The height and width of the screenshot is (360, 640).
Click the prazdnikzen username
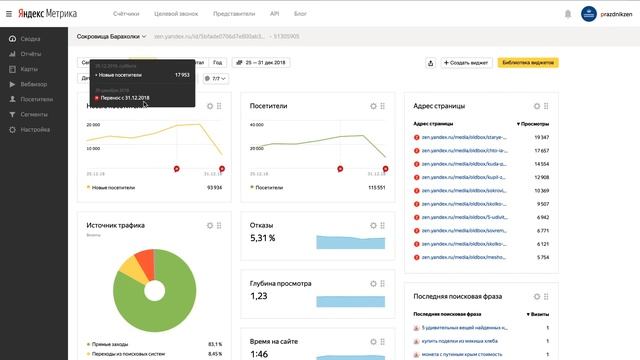click(616, 14)
